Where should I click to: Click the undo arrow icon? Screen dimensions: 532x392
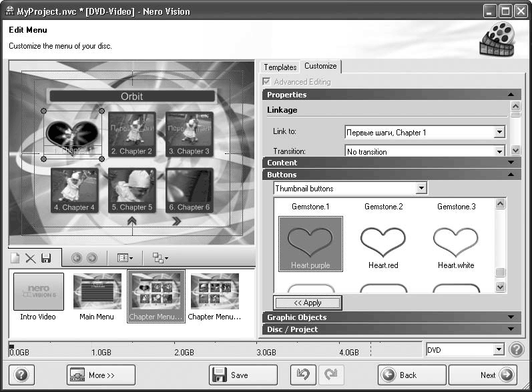pyautogui.click(x=303, y=375)
